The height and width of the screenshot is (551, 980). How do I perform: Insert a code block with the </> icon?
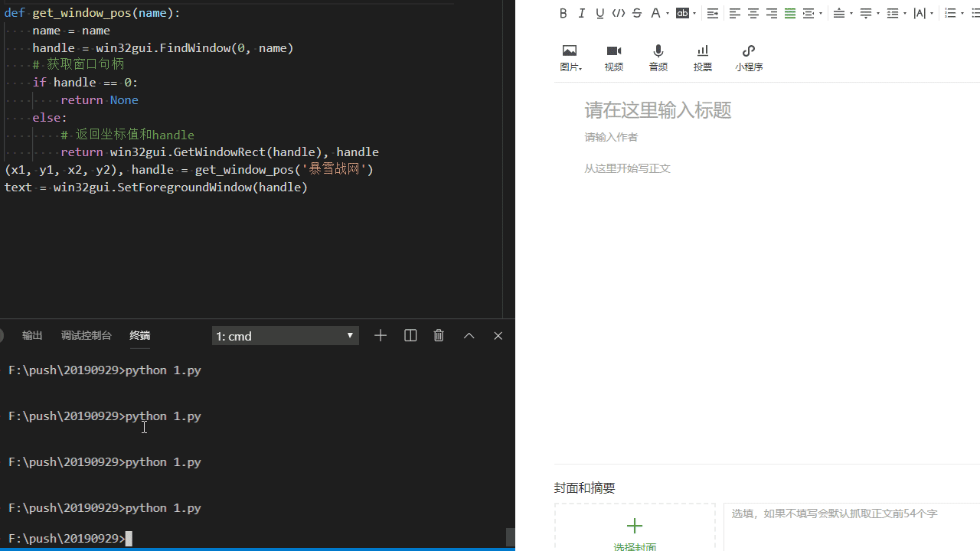coord(618,13)
